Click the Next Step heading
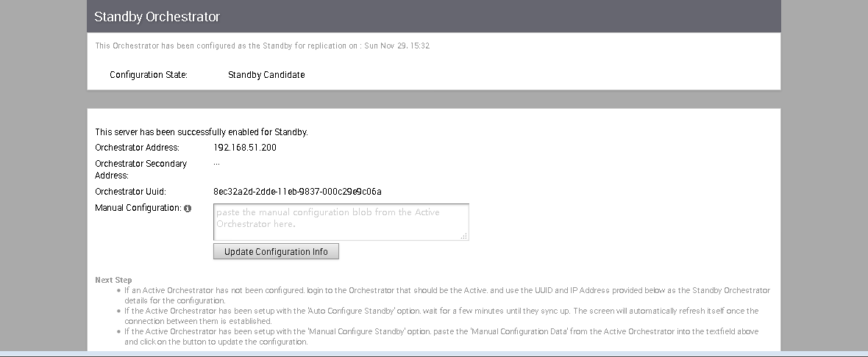This screenshot has height=357, width=868. pyautogui.click(x=113, y=280)
